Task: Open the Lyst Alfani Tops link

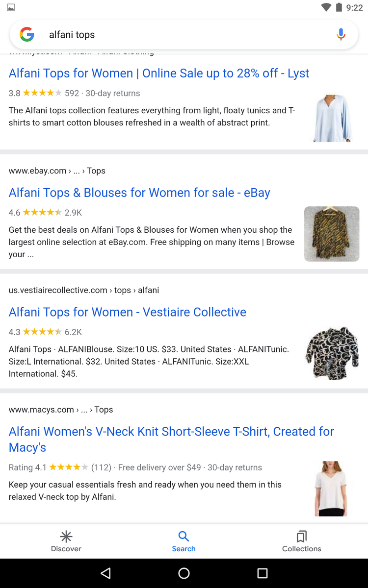Action: [x=159, y=73]
